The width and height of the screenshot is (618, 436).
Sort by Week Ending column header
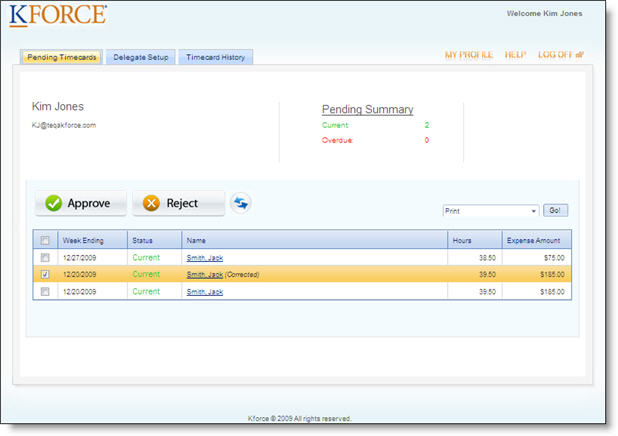92,240
